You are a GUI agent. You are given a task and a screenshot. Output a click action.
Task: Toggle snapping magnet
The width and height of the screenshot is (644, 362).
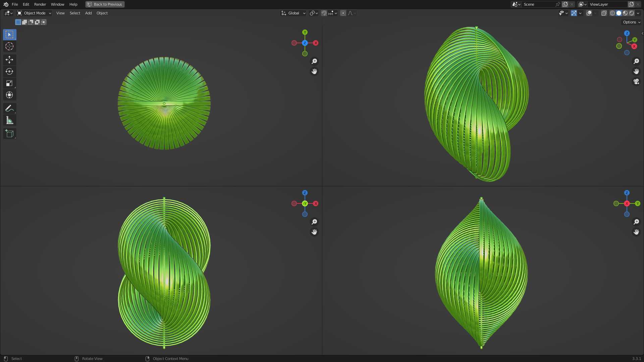click(324, 13)
